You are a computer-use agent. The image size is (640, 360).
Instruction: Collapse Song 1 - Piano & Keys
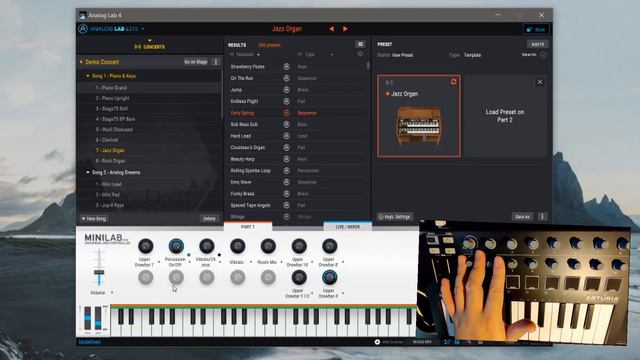tap(88, 76)
